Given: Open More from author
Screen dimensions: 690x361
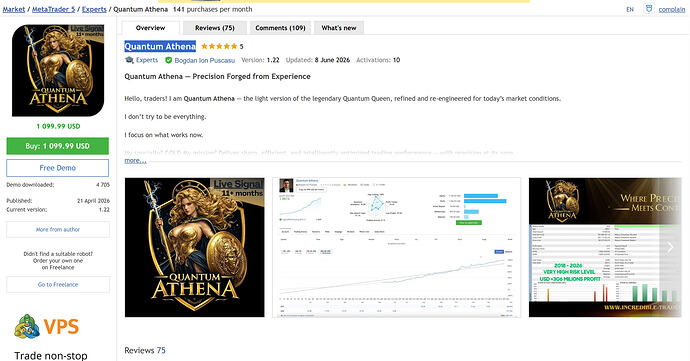Looking at the screenshot, I should [58, 229].
